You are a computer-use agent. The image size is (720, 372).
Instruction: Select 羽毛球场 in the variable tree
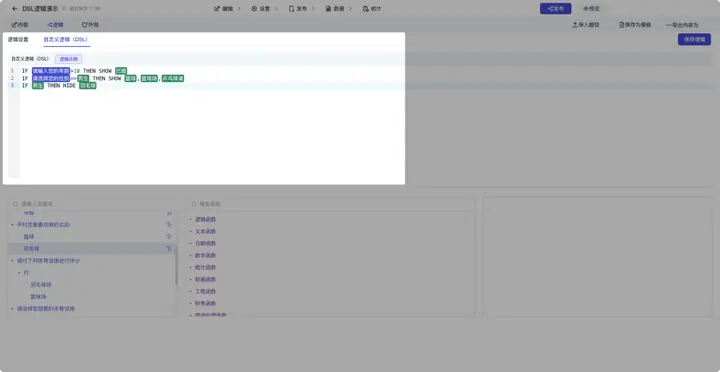click(x=41, y=285)
